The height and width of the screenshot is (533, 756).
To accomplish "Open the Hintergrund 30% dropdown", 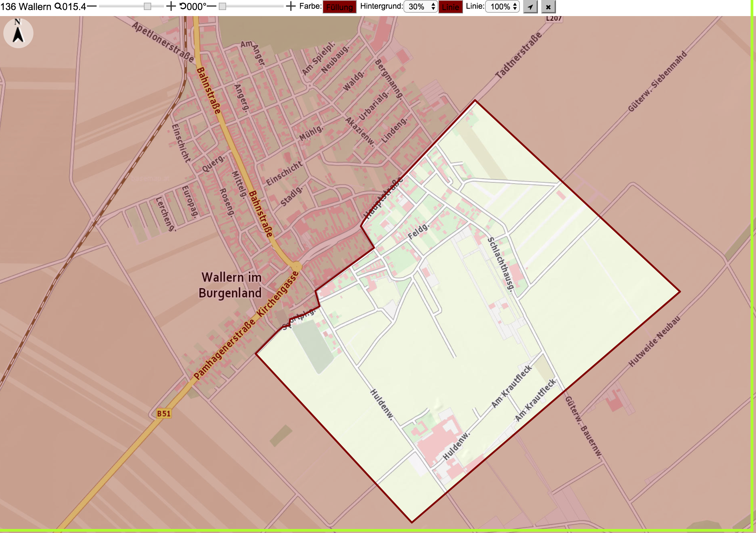I will click(421, 7).
